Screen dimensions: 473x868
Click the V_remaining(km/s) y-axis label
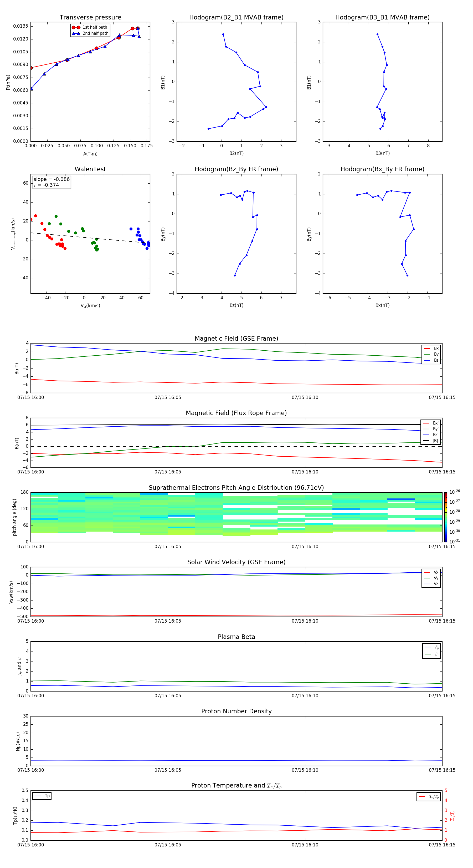click(13, 234)
